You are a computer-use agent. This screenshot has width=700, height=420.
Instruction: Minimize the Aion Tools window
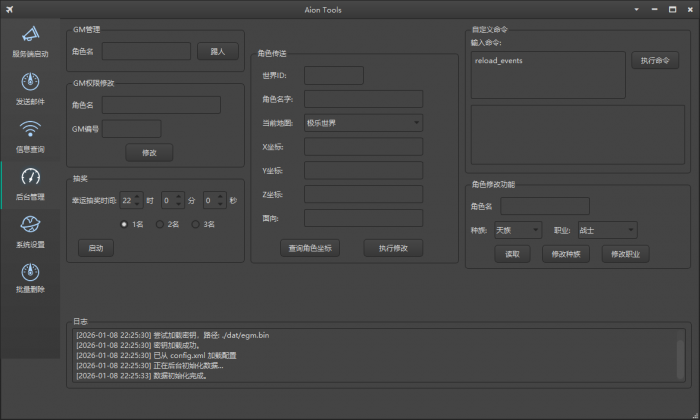point(654,9)
